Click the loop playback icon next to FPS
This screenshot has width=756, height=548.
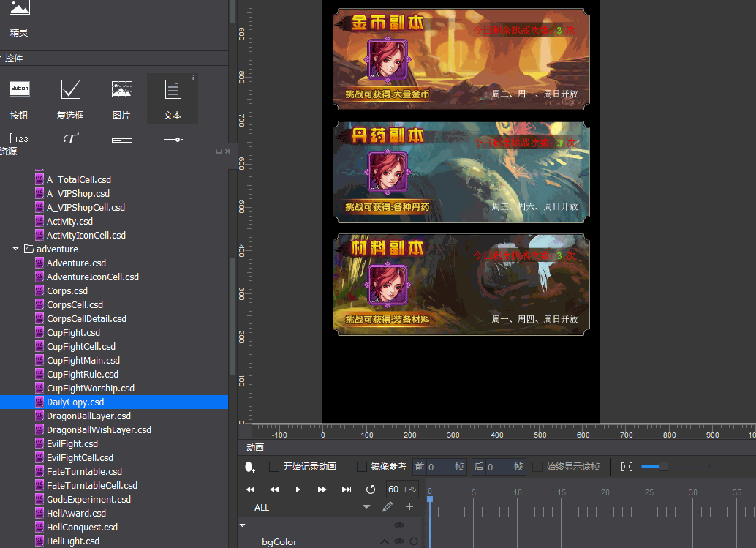[371, 489]
